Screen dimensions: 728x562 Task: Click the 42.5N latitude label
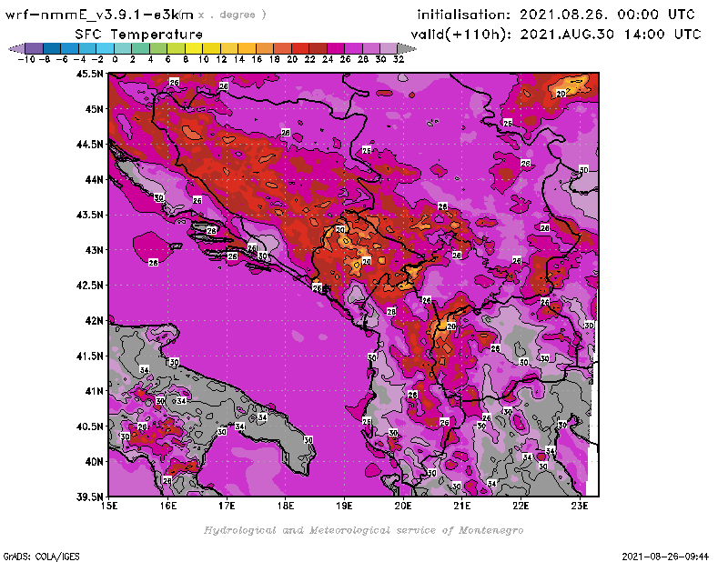tap(90, 286)
